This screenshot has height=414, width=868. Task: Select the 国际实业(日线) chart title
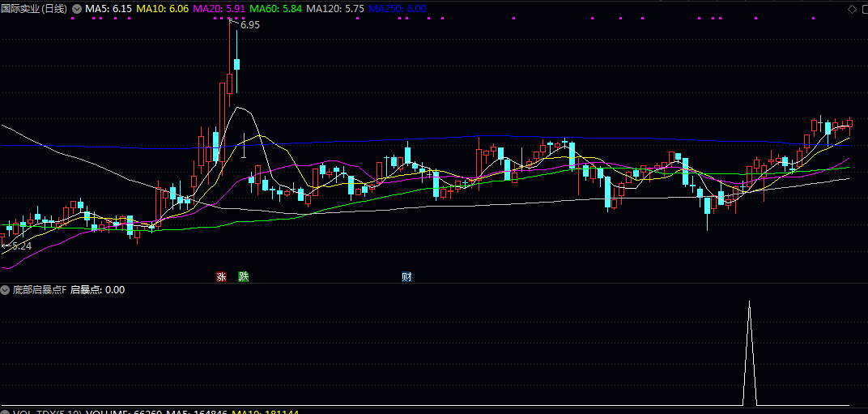[34, 9]
